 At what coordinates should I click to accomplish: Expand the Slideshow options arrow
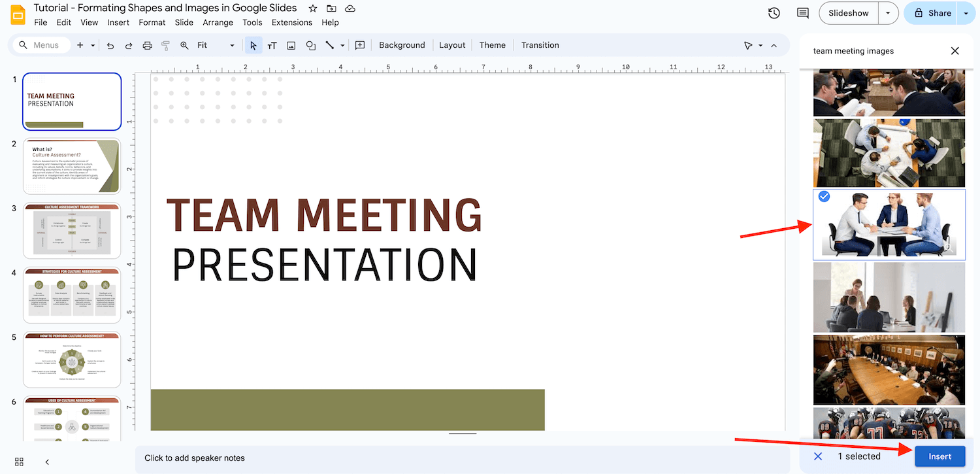click(x=887, y=13)
